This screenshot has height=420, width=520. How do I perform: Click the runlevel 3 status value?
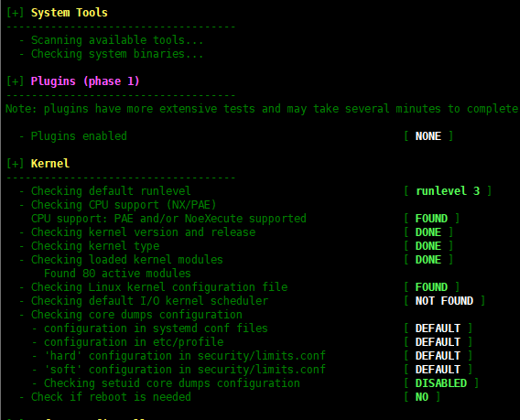click(x=448, y=191)
